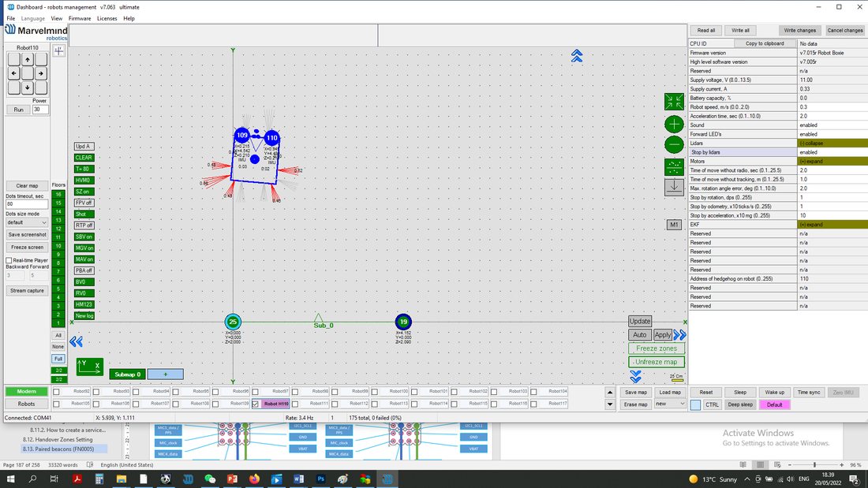This screenshot has width=868, height=488.
Task: Click the up arrow robot control button
Action: 27,59
